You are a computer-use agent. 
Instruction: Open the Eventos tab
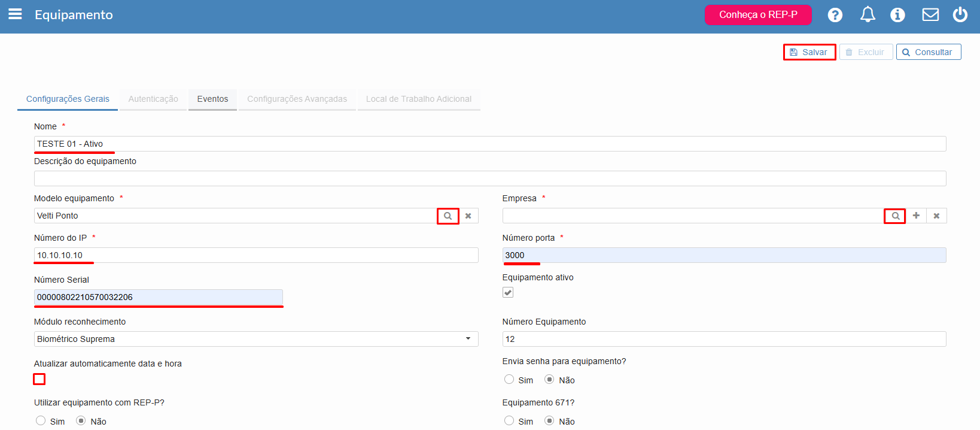click(x=212, y=99)
